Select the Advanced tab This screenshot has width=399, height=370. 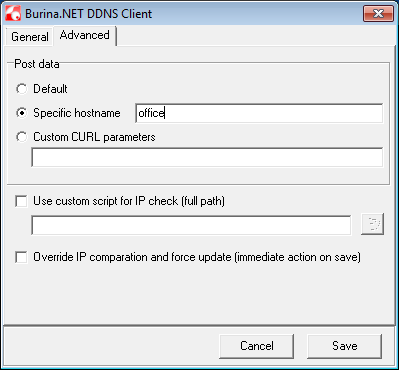(85, 35)
